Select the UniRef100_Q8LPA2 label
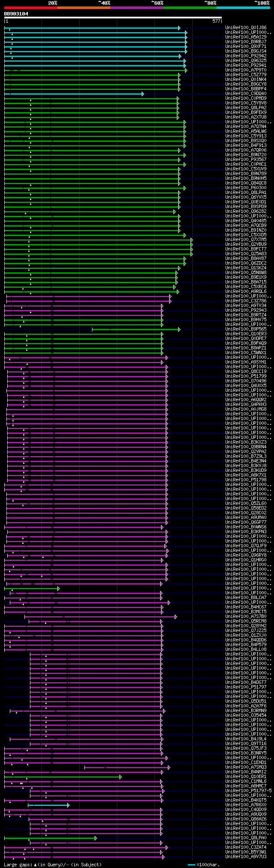The image size is (274, 868). [x=246, y=108]
